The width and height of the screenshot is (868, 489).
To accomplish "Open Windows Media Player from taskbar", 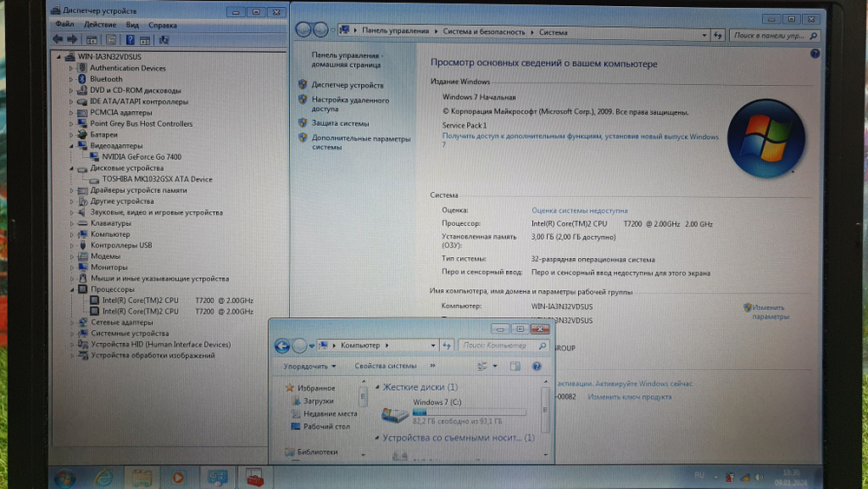I will (x=178, y=478).
